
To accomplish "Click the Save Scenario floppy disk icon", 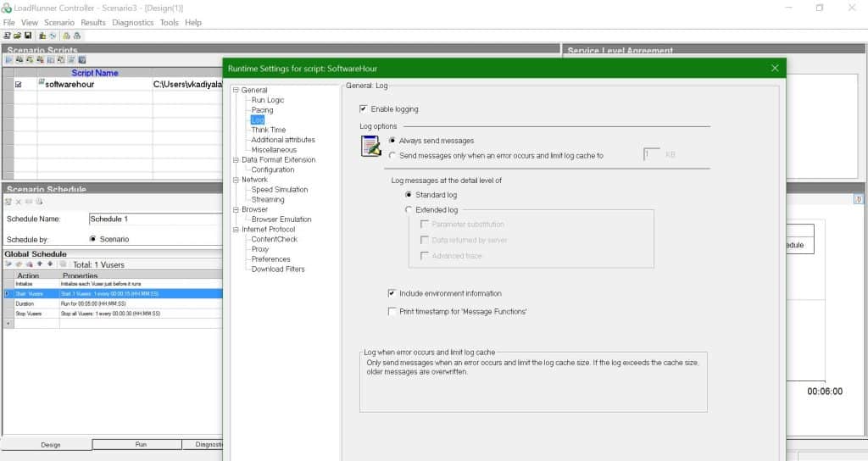I will (28, 36).
